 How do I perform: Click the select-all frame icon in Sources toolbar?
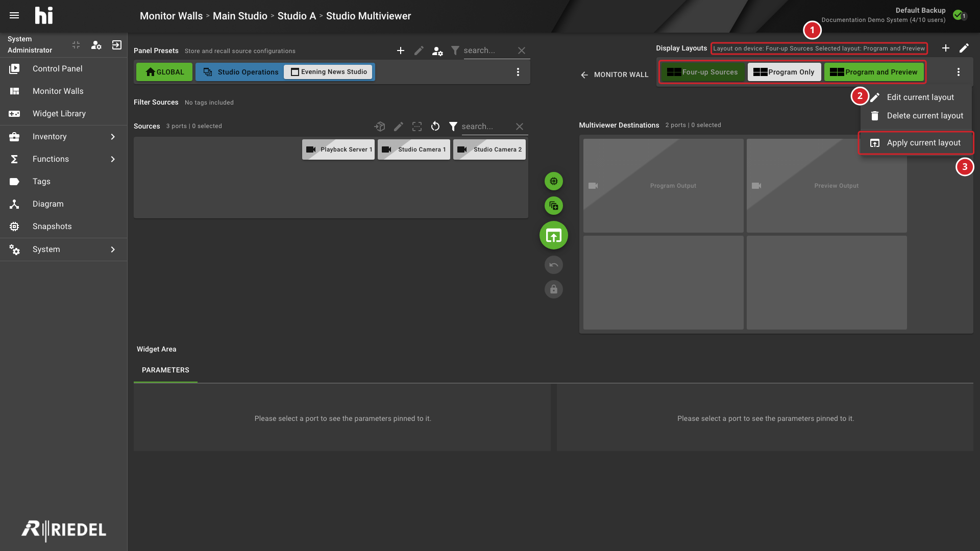pos(417,126)
